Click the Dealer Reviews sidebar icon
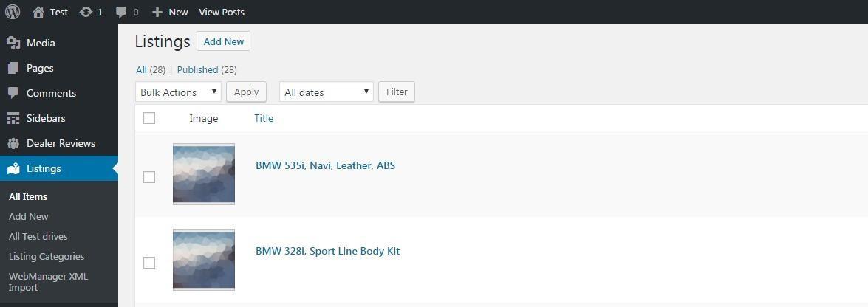Viewport: 868px width, 307px height. pyautogui.click(x=13, y=143)
